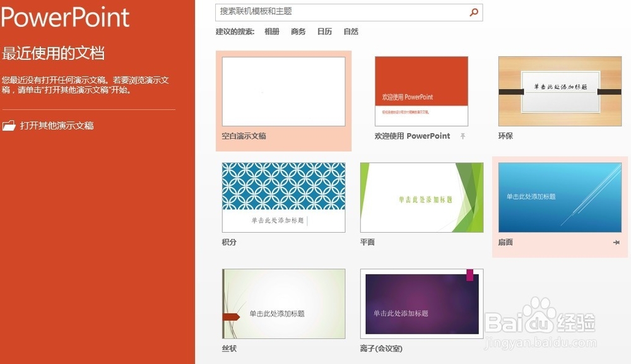Toggle the pin icon on 扇面 template
The width and height of the screenshot is (631, 364).
coord(616,242)
